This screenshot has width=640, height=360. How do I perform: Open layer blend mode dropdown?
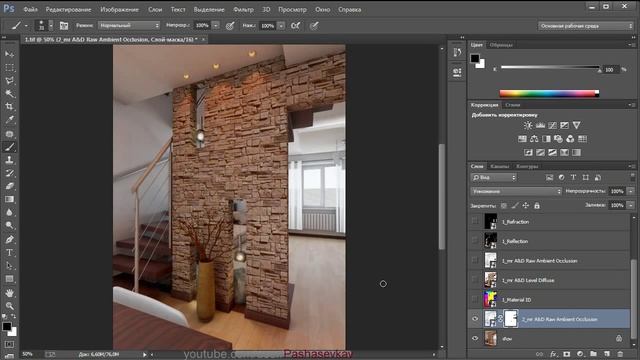point(516,191)
